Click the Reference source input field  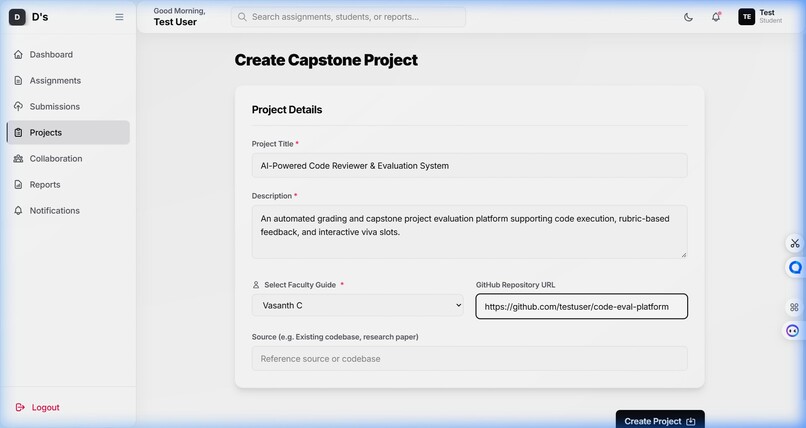(469, 359)
